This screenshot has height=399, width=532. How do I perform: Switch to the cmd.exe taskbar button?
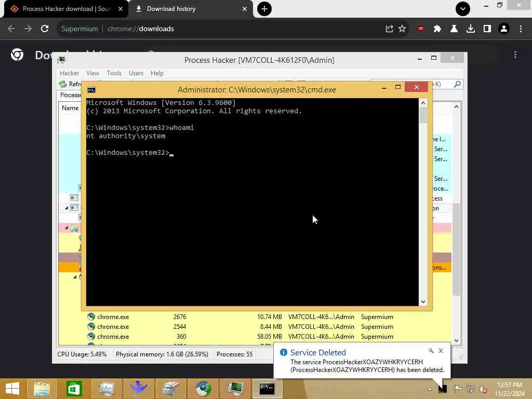(x=267, y=389)
